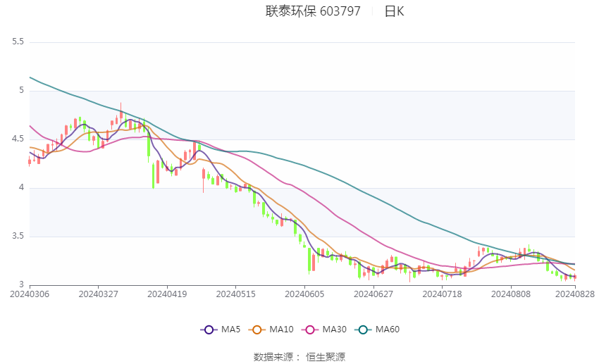
Task: Toggle the MA5 legend circle icon
Action: [x=209, y=330]
